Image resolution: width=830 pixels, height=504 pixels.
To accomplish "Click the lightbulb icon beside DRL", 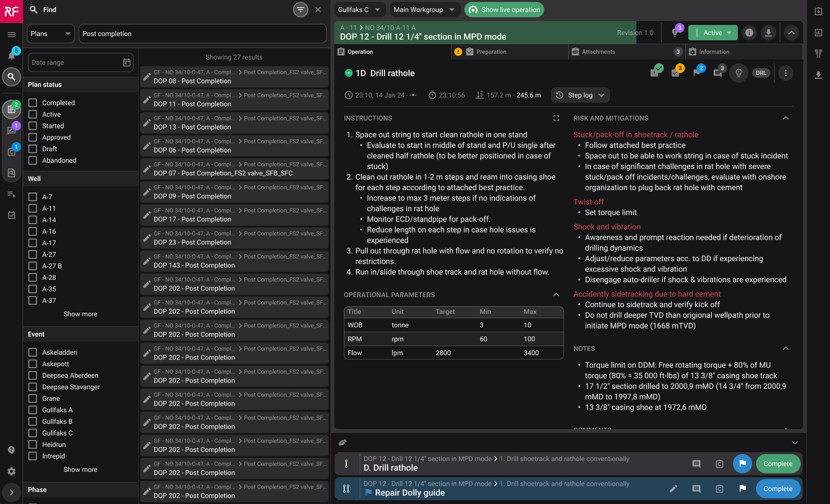I will pyautogui.click(x=739, y=73).
